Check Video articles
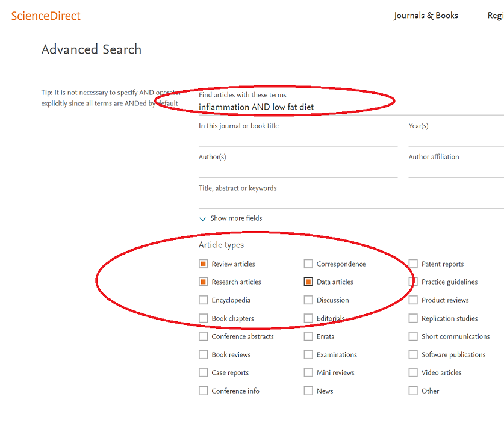The height and width of the screenshot is (423, 504). tap(413, 372)
